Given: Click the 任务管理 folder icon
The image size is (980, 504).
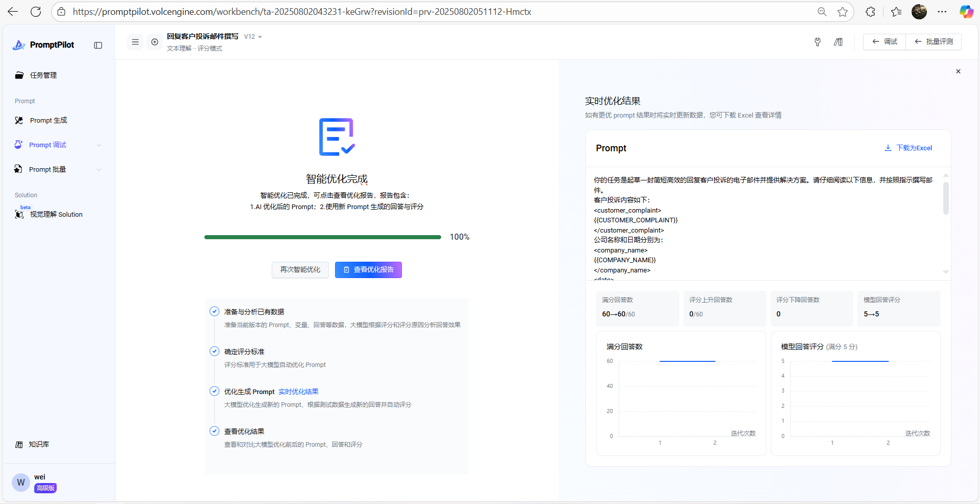Looking at the screenshot, I should 19,75.
